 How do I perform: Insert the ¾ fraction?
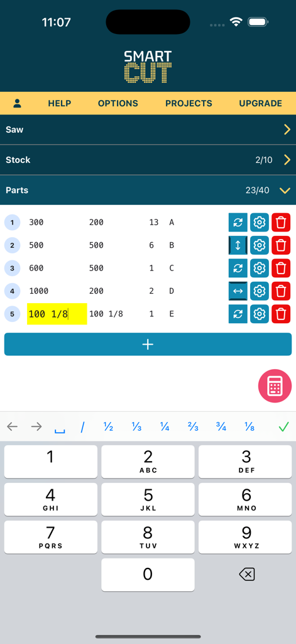pos(221,427)
